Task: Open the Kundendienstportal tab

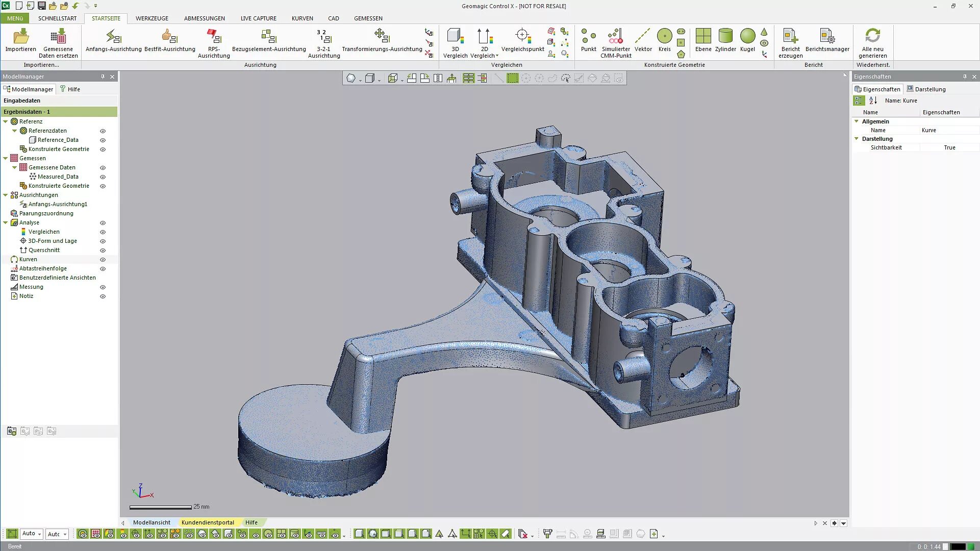Action: 208,523
